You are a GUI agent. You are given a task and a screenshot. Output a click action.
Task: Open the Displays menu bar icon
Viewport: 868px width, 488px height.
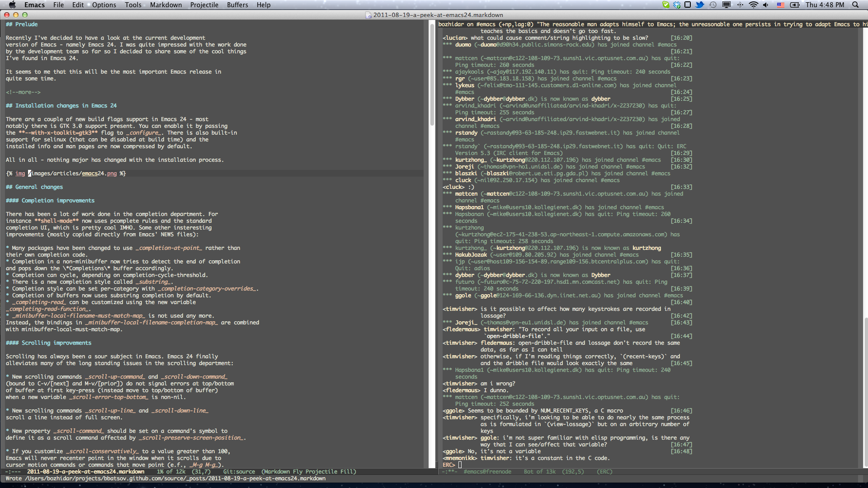[726, 5]
